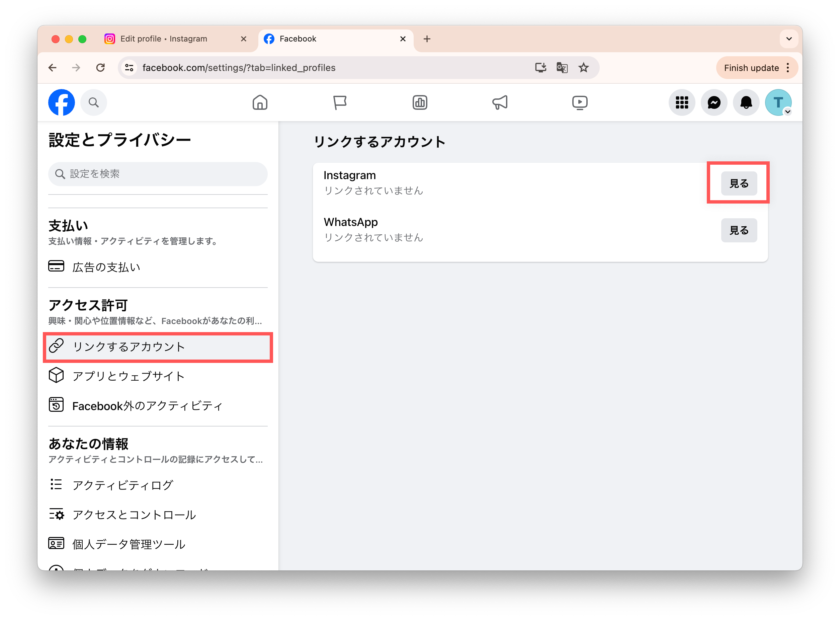Open 個人データ管理ツール
This screenshot has height=620, width=840.
tap(158, 544)
